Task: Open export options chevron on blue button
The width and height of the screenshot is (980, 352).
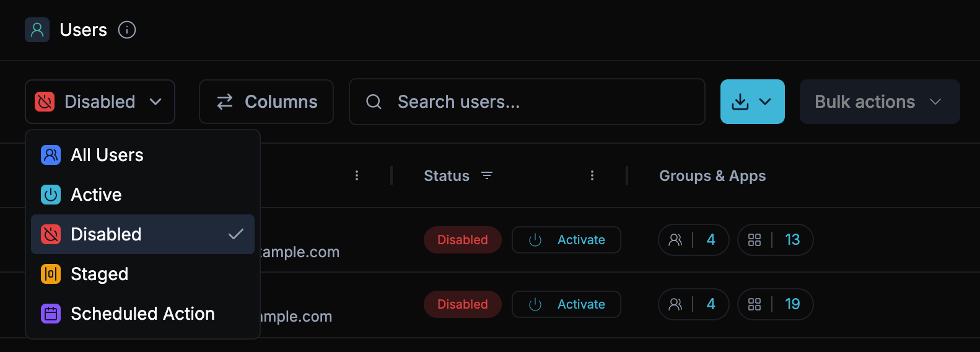Action: click(766, 102)
